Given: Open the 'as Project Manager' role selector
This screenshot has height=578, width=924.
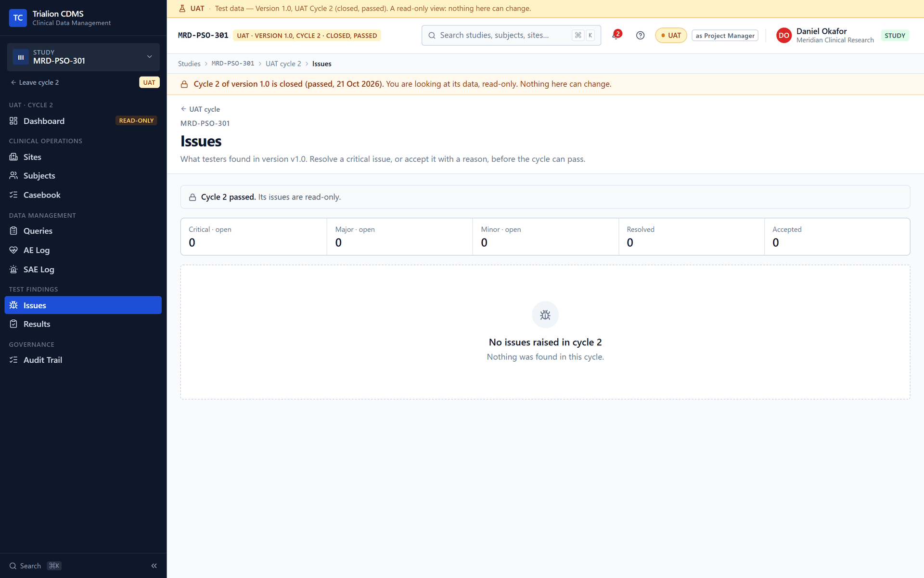Looking at the screenshot, I should coord(725,36).
